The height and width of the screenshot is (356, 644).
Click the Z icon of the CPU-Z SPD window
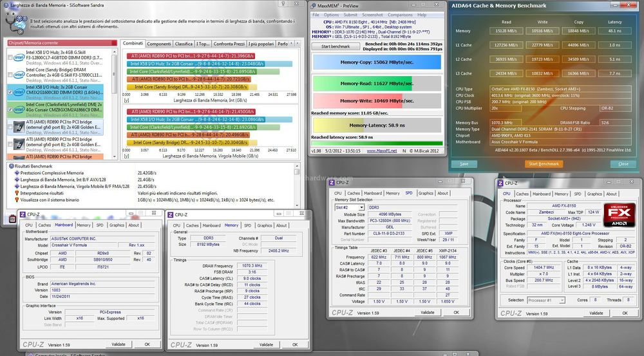tap(332, 182)
